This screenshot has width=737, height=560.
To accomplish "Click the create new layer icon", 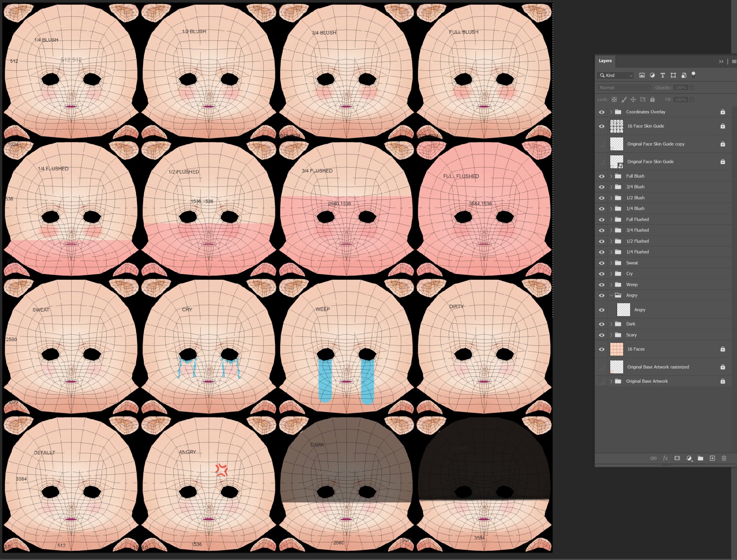I will pyautogui.click(x=712, y=458).
